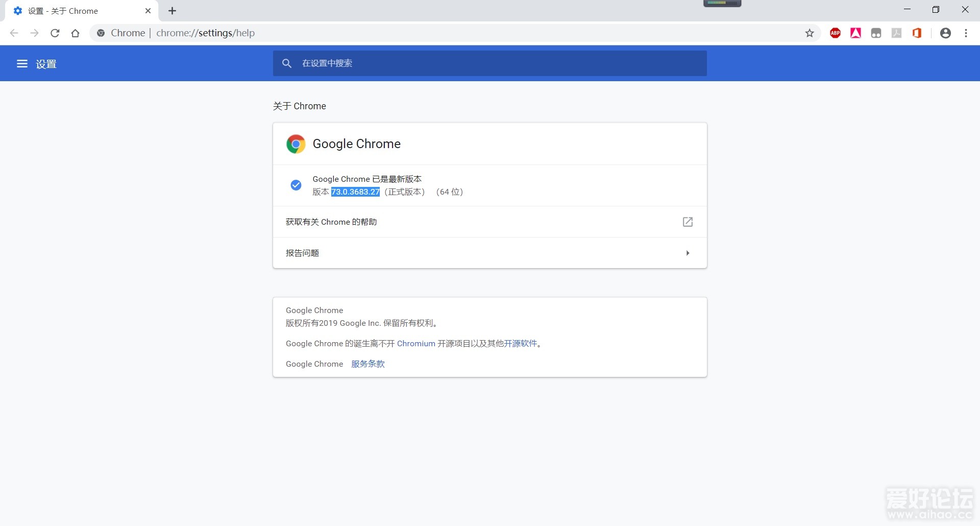Screen dimensions: 980x526
Task: Click the browser forward arrow
Action: (34, 33)
